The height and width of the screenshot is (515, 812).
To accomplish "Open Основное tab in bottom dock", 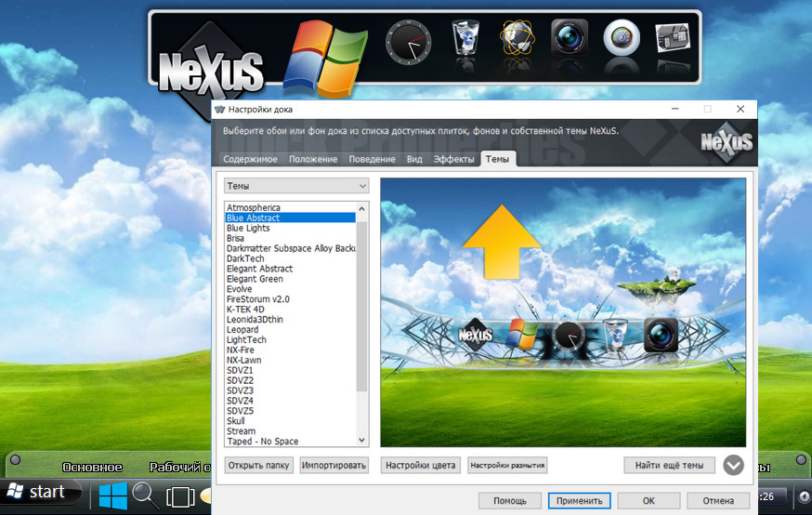I will [92, 468].
